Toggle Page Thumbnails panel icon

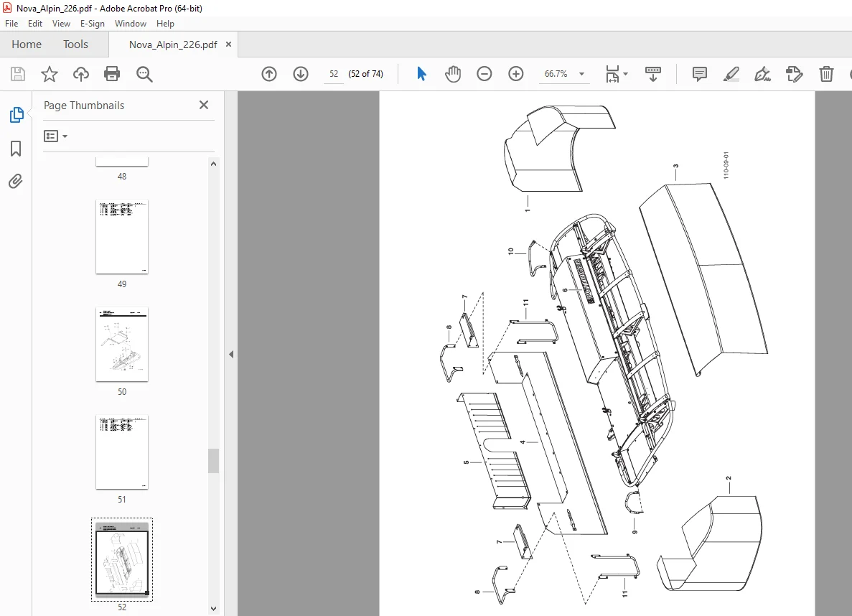[x=17, y=115]
